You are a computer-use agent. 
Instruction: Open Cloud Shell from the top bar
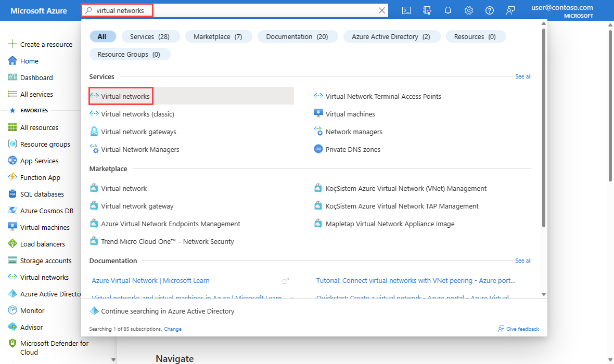point(407,10)
